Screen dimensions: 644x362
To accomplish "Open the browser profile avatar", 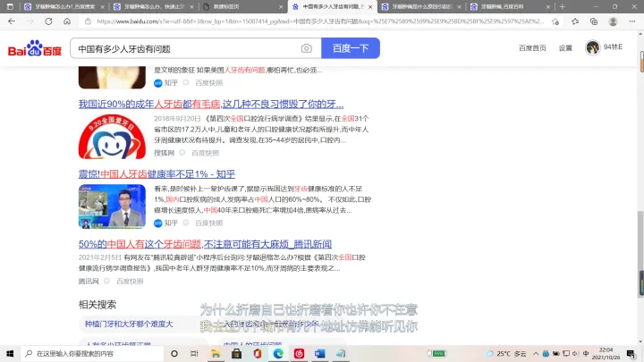I will [613, 21].
